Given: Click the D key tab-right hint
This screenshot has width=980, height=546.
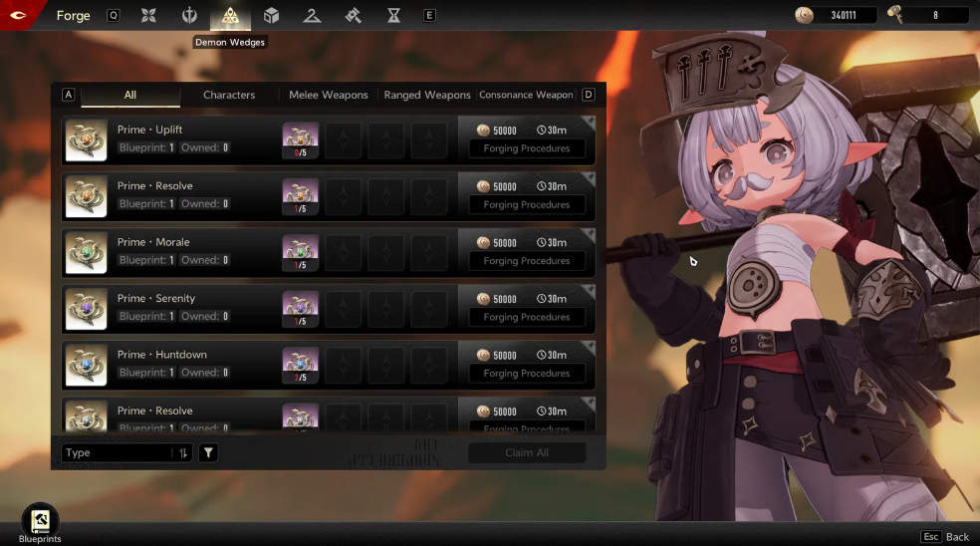Looking at the screenshot, I should pyautogui.click(x=589, y=95).
